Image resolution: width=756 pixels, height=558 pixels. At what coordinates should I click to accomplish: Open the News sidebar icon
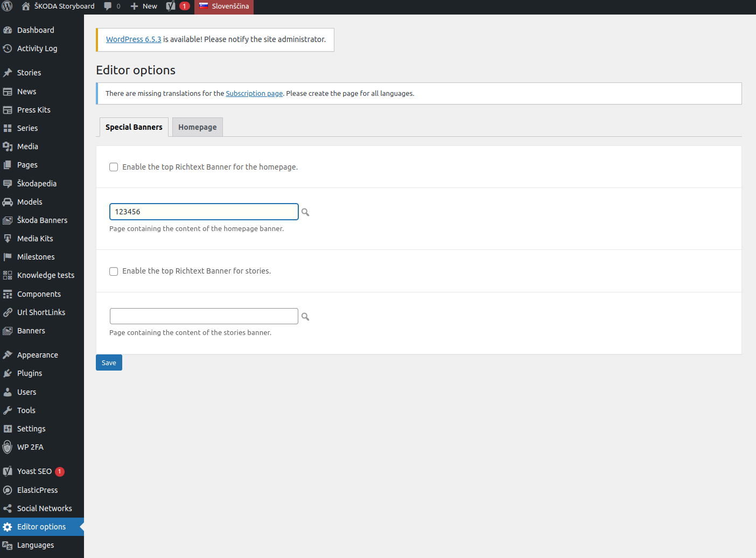[8, 92]
